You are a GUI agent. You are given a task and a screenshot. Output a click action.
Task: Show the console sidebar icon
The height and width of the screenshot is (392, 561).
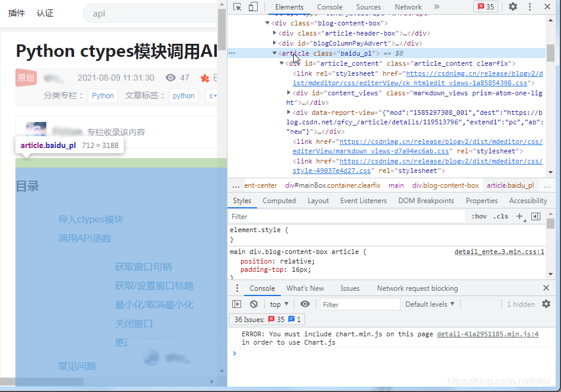(x=236, y=304)
